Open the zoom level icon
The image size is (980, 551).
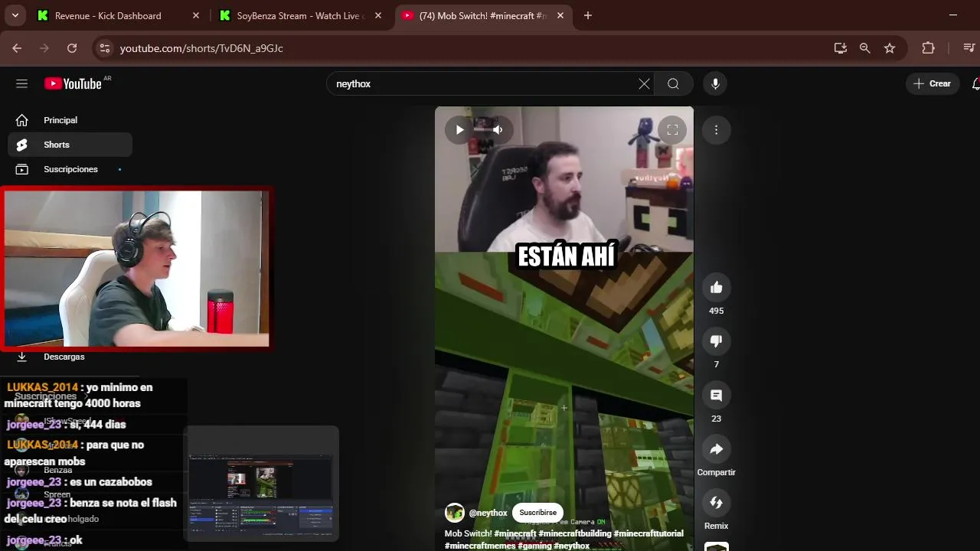(x=864, y=48)
